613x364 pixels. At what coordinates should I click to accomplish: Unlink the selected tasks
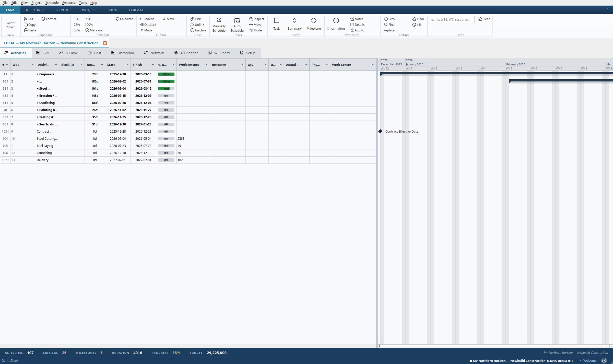click(x=197, y=25)
